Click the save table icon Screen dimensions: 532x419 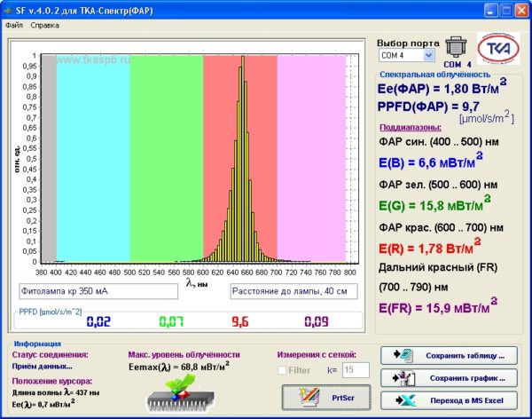(x=403, y=355)
